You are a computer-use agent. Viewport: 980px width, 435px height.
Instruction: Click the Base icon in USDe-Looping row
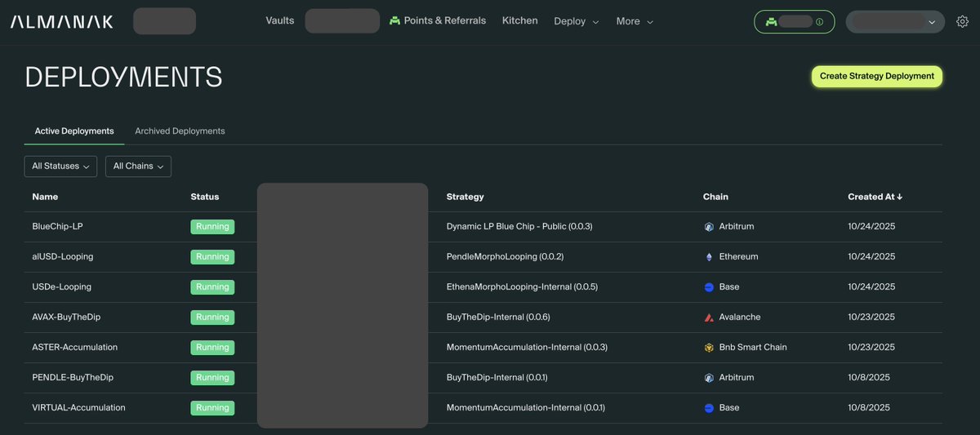[709, 287]
